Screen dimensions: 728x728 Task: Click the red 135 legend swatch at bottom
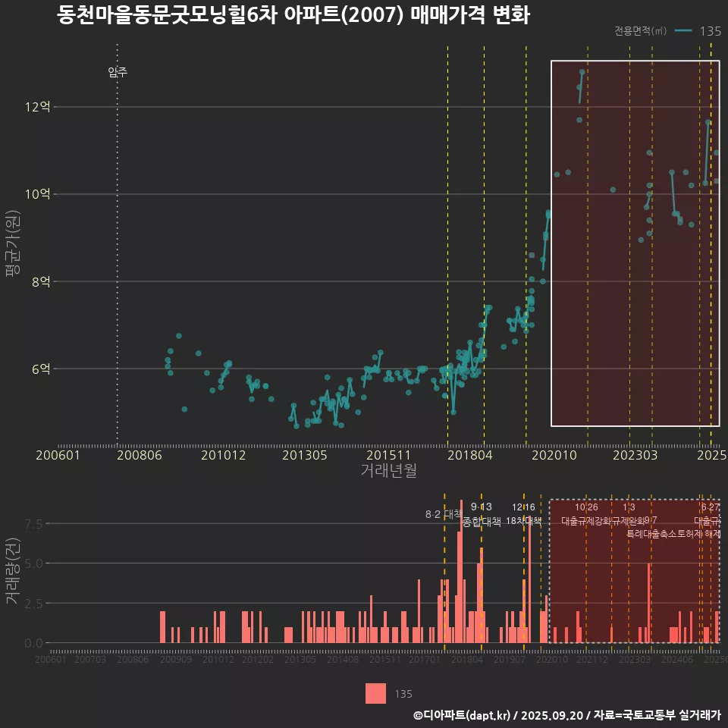click(375, 693)
